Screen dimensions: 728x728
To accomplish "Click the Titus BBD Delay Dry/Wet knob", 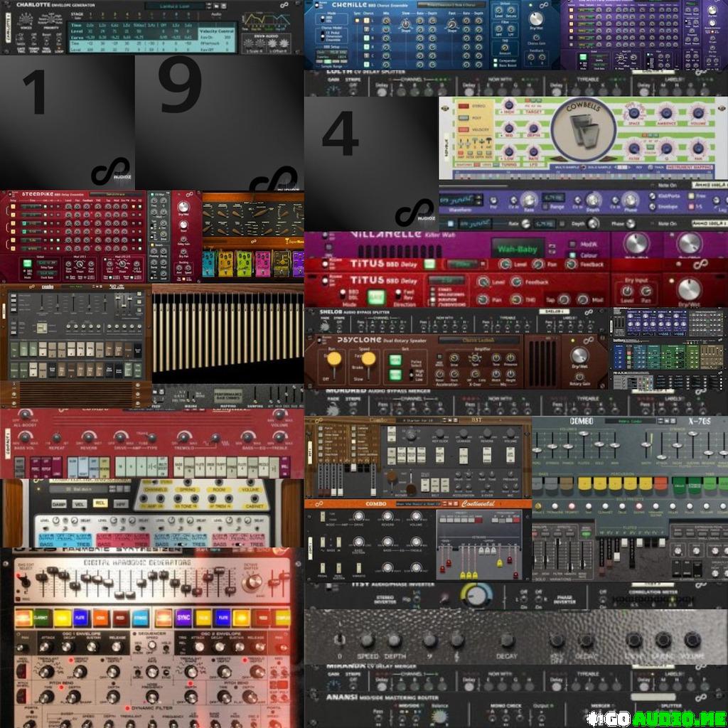I will (x=689, y=289).
